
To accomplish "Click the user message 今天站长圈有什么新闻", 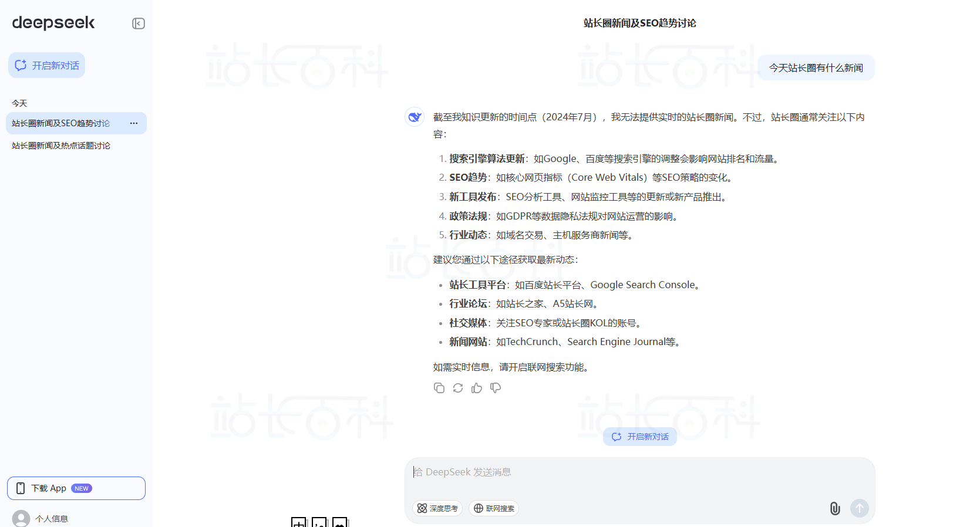I will 816,67.
